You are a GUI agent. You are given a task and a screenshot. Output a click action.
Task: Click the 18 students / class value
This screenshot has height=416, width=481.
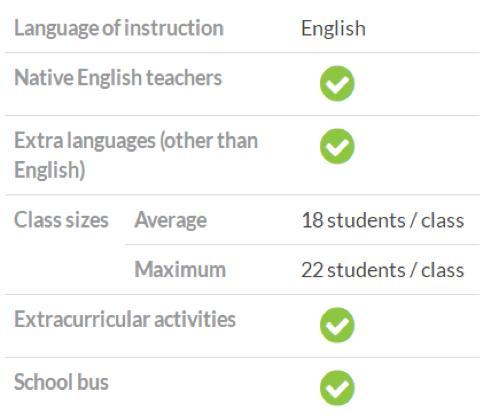pos(383,220)
